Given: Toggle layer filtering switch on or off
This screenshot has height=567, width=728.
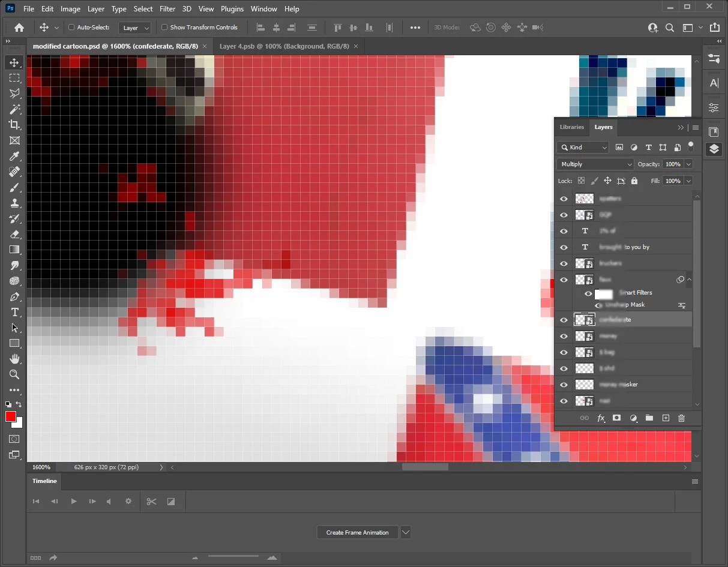Looking at the screenshot, I should [x=691, y=146].
